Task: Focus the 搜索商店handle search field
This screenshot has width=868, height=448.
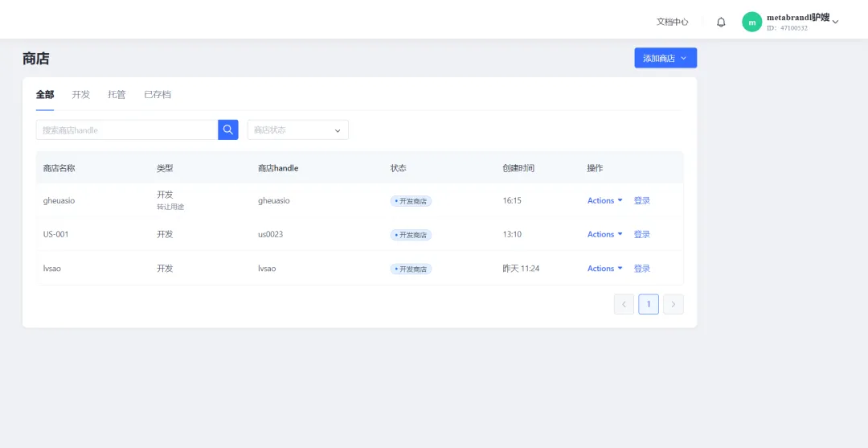Action: [127, 129]
